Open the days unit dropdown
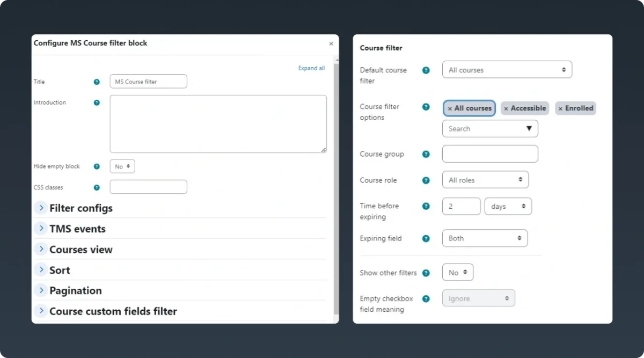This screenshot has width=644, height=358. tap(508, 207)
